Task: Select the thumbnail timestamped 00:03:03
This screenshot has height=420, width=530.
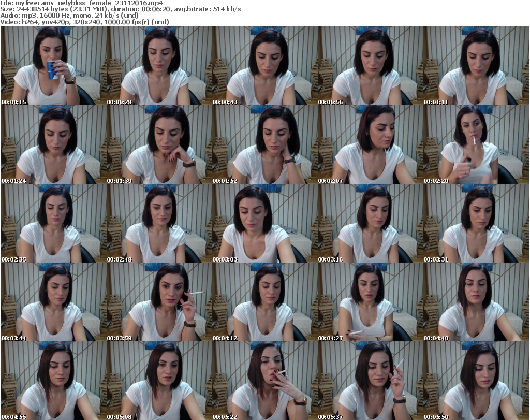Action: 264,223
